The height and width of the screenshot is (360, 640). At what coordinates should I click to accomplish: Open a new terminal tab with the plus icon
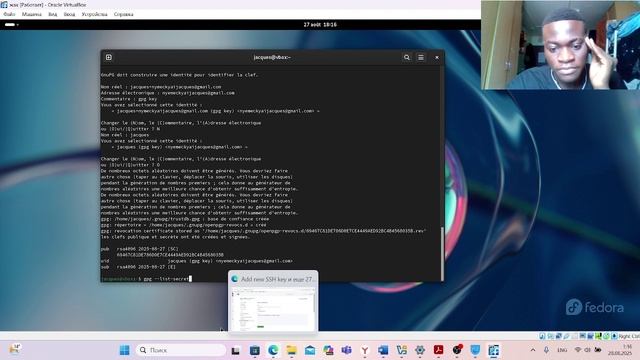109,57
